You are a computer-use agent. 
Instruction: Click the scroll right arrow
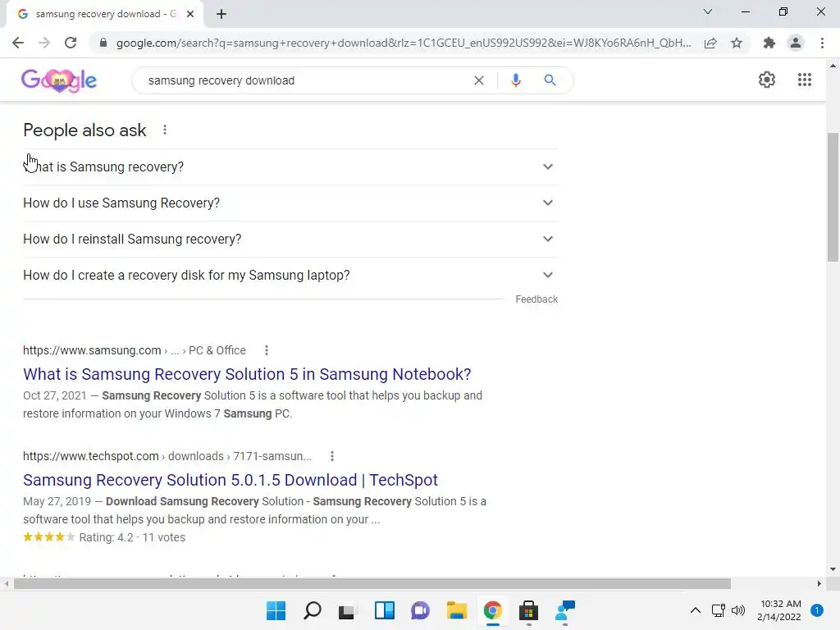[x=819, y=583]
